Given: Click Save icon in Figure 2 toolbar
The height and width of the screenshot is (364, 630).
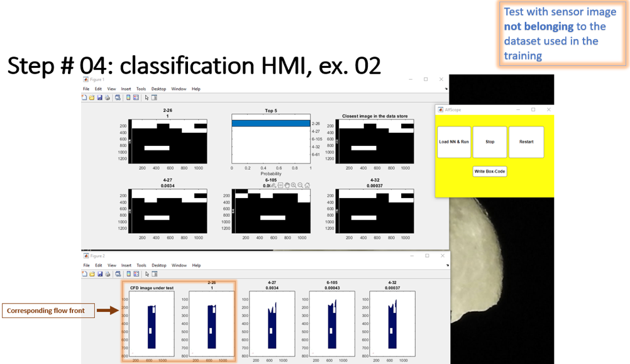Looking at the screenshot, I should click(x=100, y=274).
